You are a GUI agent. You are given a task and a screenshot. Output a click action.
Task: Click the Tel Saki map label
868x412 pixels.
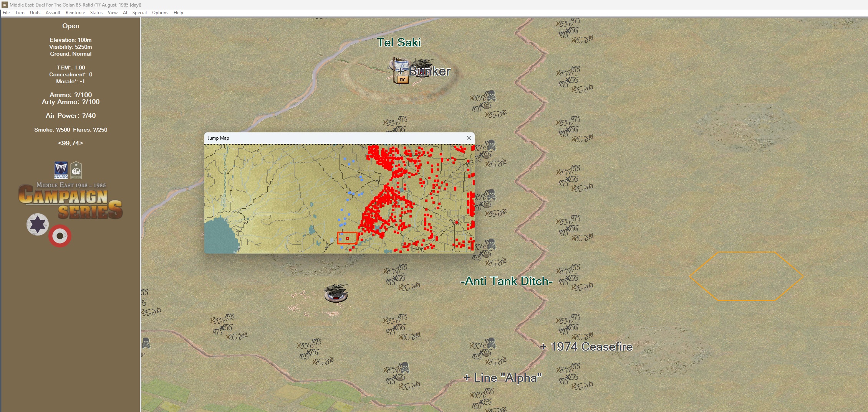tap(399, 42)
